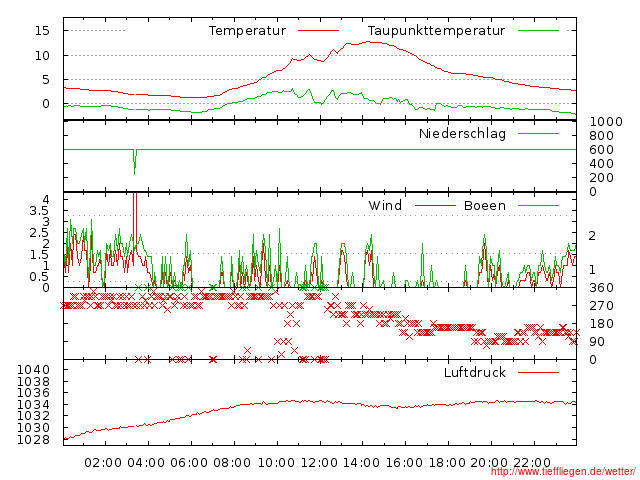Image resolution: width=640 pixels, height=480 pixels.
Task: Click the 1040 pressure axis value
Action: tap(33, 370)
